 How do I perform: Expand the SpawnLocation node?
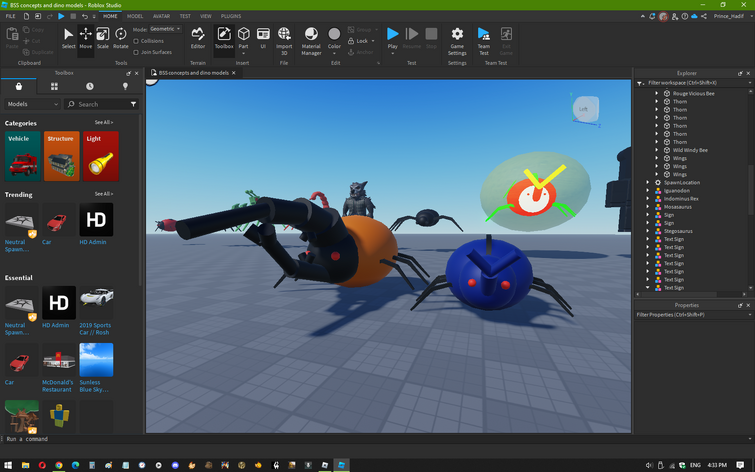pos(648,183)
